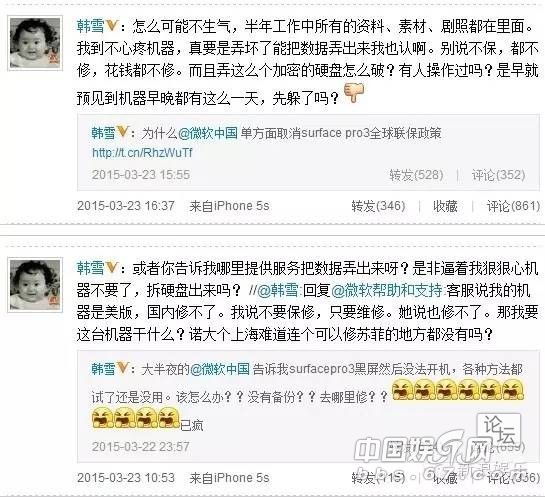
Task: Click 转发(346) under first post
Action: point(378,206)
